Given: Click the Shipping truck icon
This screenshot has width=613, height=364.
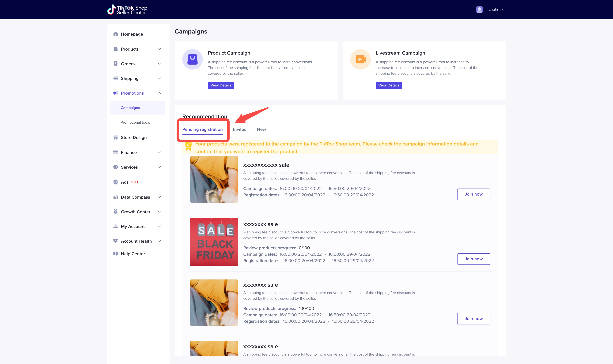Looking at the screenshot, I should tap(116, 78).
